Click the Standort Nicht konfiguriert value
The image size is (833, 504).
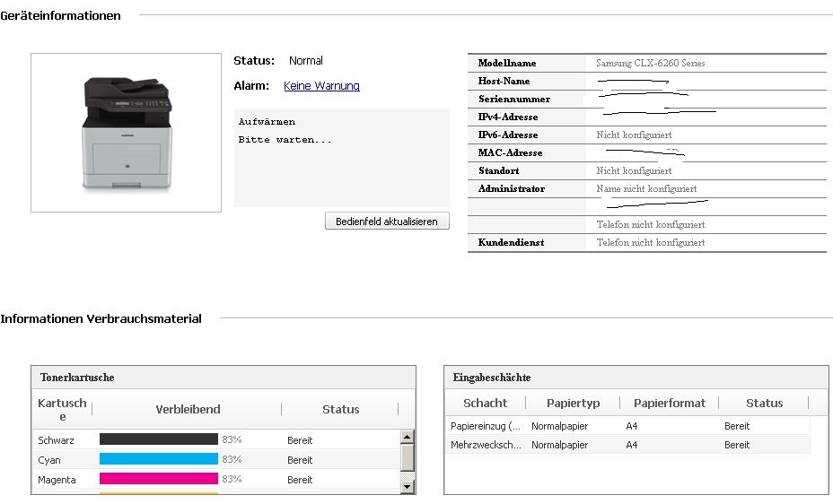point(634,170)
